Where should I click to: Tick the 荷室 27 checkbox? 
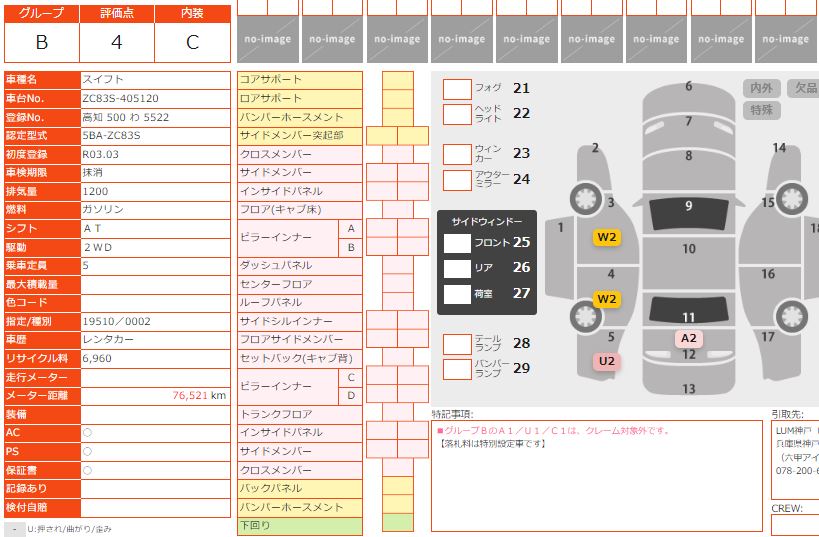457,294
